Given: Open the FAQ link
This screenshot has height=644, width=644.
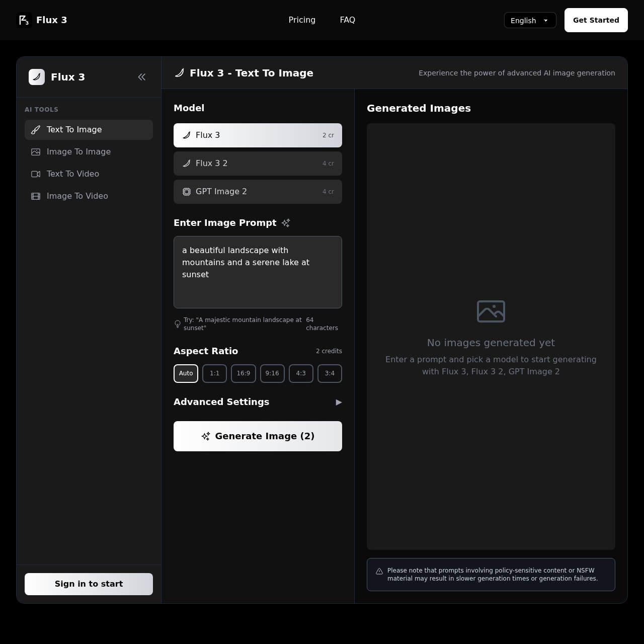Looking at the screenshot, I should pos(348,20).
